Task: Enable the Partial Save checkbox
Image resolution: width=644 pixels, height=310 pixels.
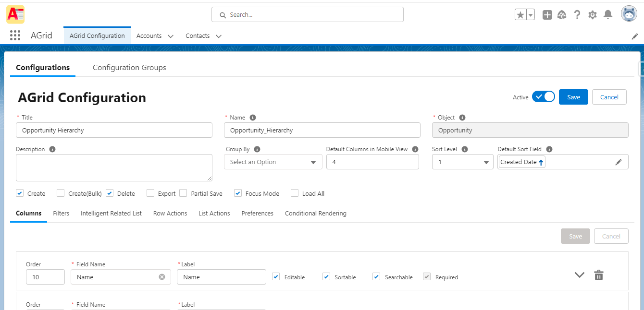Action: click(183, 193)
